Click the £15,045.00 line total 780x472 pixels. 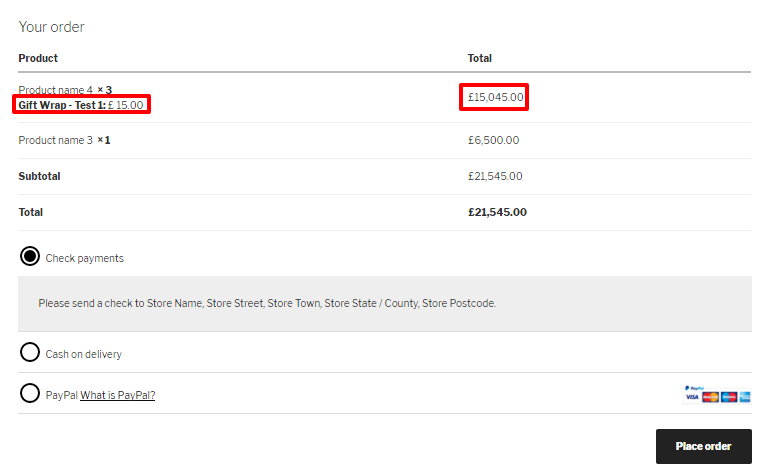point(494,97)
